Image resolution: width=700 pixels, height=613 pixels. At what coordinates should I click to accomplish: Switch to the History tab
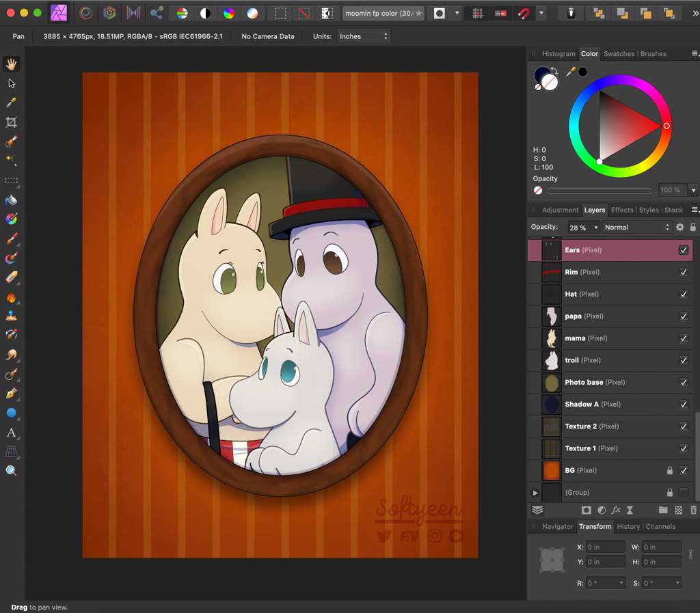coord(628,526)
